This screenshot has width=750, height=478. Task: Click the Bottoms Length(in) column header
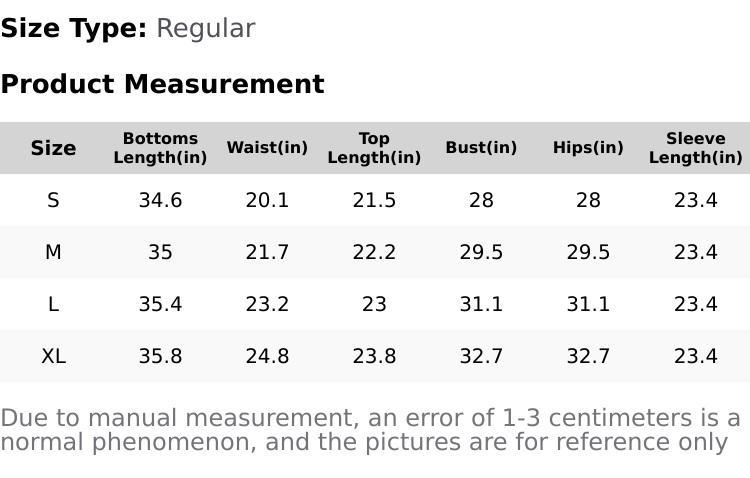(160, 148)
